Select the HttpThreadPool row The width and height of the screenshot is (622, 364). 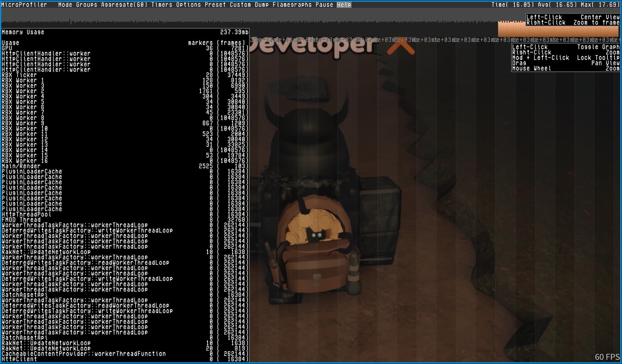(x=125, y=214)
